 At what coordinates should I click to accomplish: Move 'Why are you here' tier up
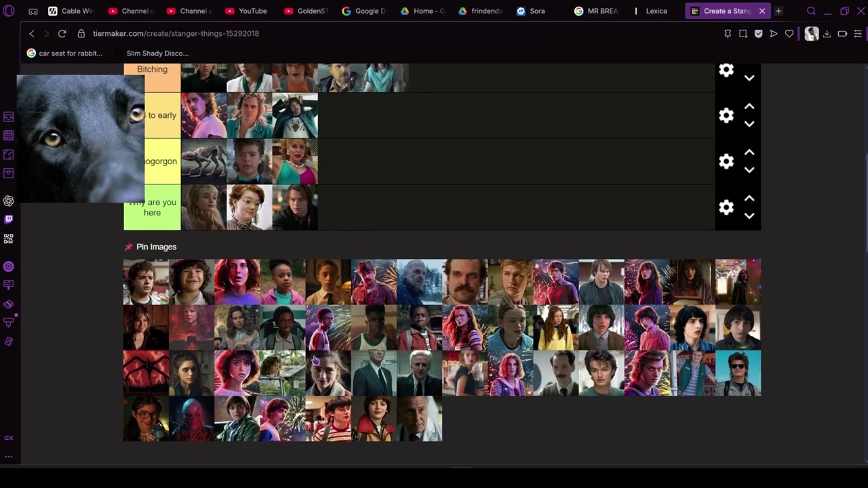point(749,199)
